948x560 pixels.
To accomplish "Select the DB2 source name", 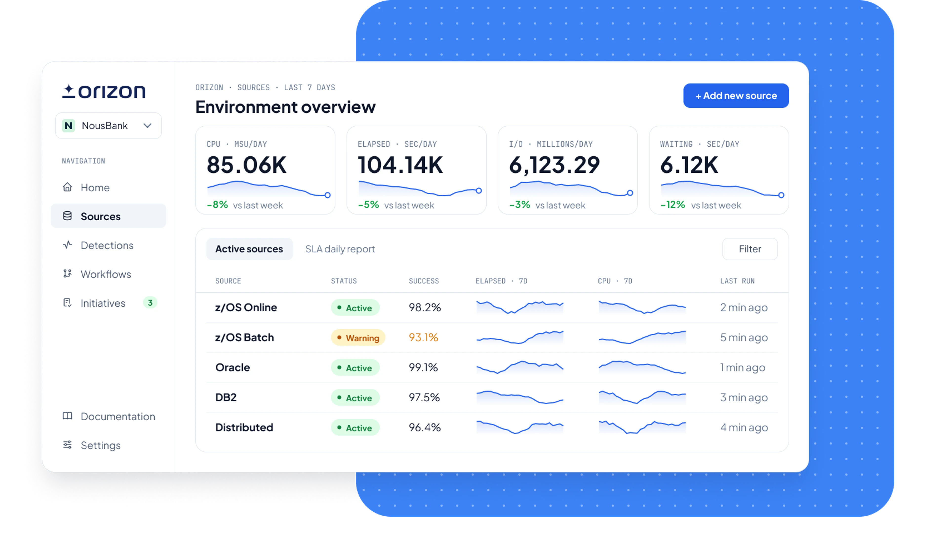I will pyautogui.click(x=226, y=397).
